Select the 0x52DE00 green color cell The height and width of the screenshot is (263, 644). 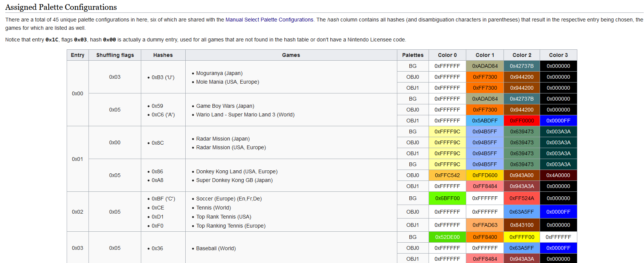447,237
